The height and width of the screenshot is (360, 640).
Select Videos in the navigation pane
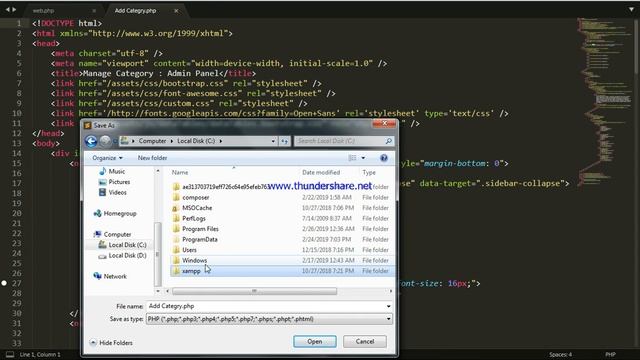point(118,193)
